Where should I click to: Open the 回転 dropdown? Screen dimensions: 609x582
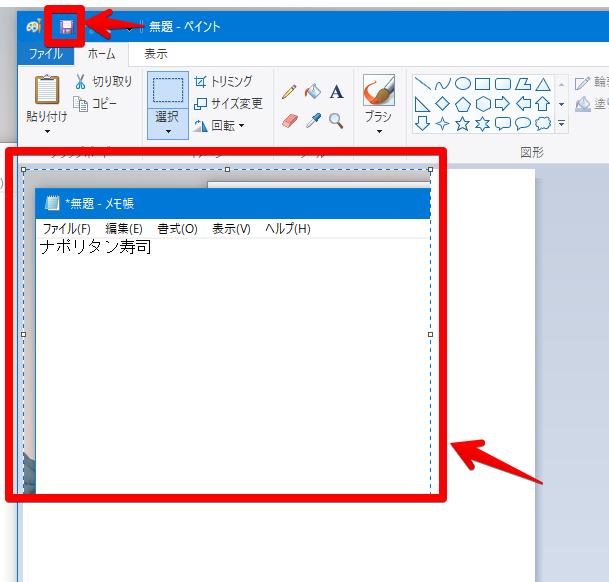coord(219,125)
